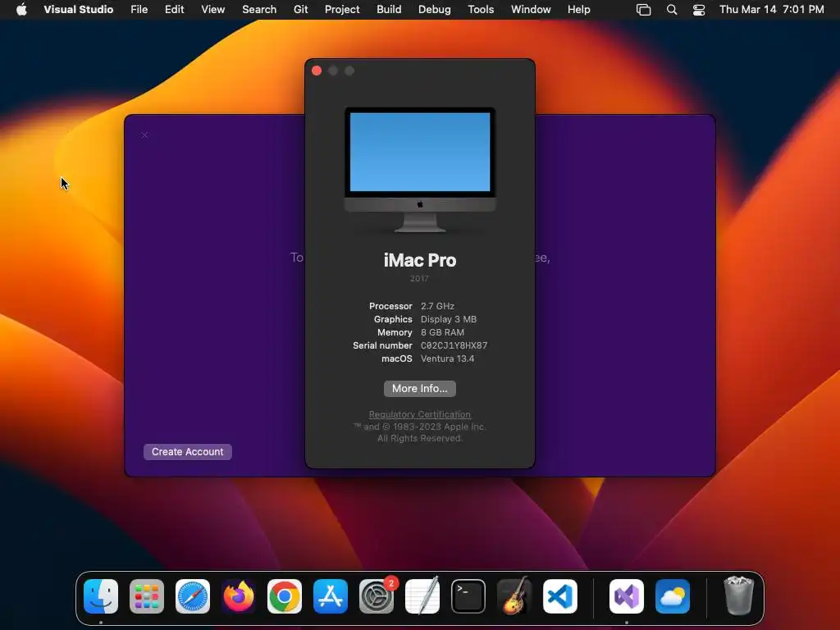
Task: Open Finder from the dock
Action: pos(101,596)
